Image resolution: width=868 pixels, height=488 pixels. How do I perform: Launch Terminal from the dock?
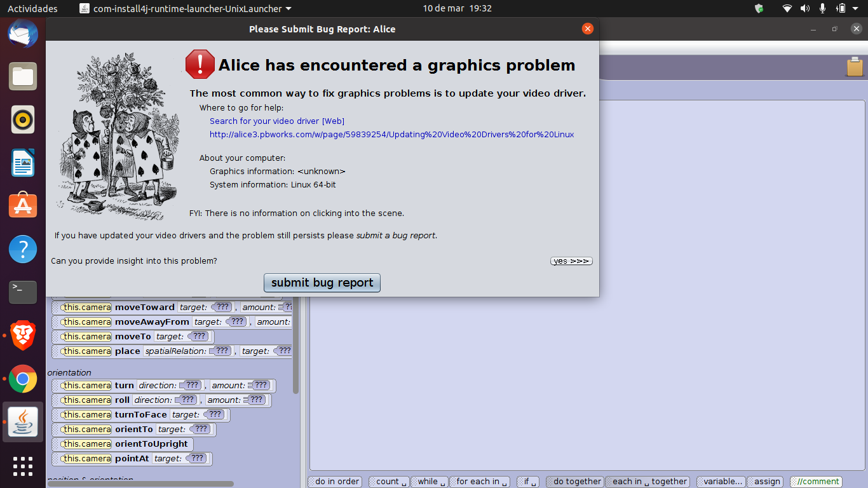click(x=23, y=292)
